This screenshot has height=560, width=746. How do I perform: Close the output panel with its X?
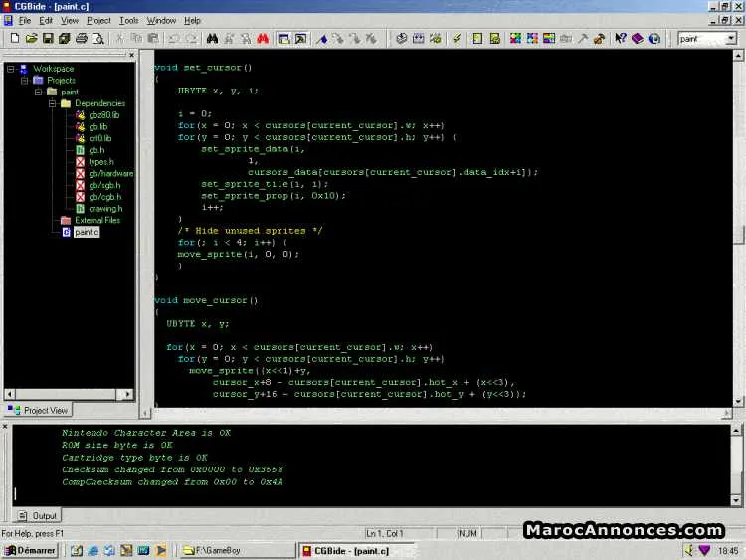pyautogui.click(x=5, y=427)
